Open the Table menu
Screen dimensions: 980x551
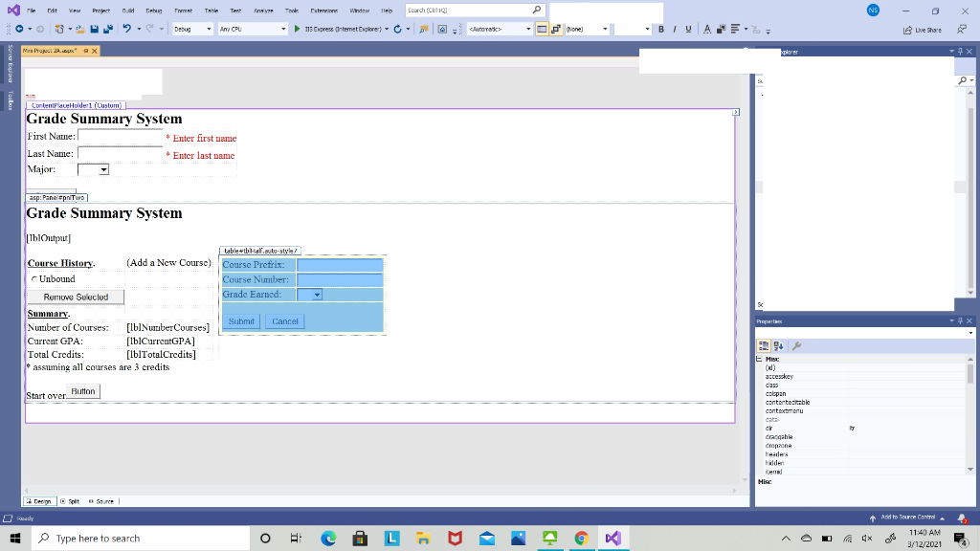tap(212, 11)
